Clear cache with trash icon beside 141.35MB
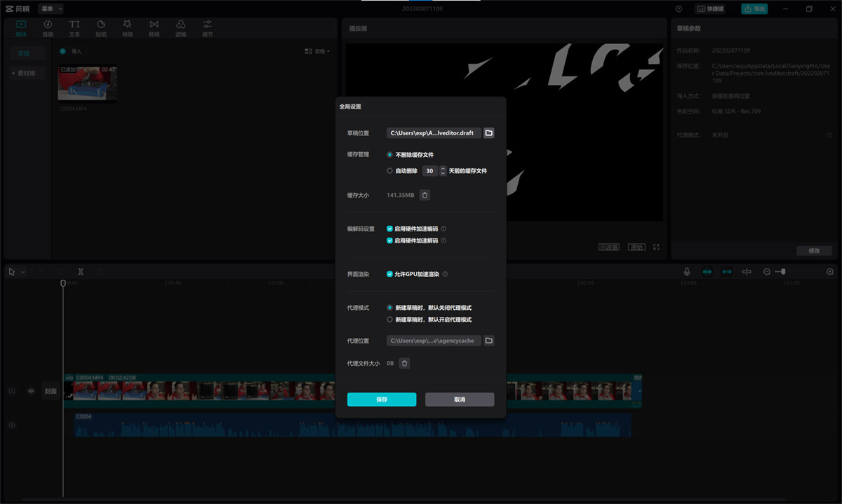 tap(425, 195)
